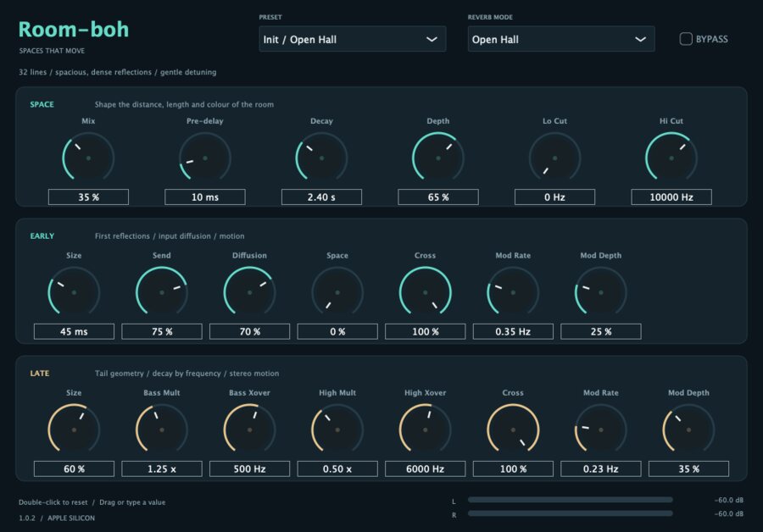Click the High Mult knob
Screen dimensions: 763x532
(337, 429)
